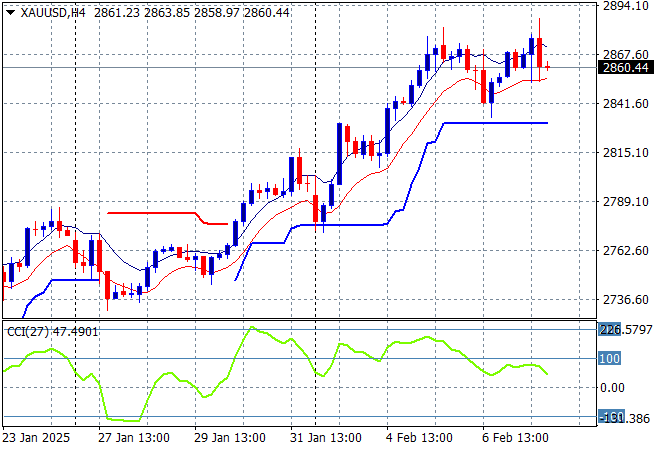Click the 2894.10 price scale value
660x450 pixels.
[x=625, y=6]
